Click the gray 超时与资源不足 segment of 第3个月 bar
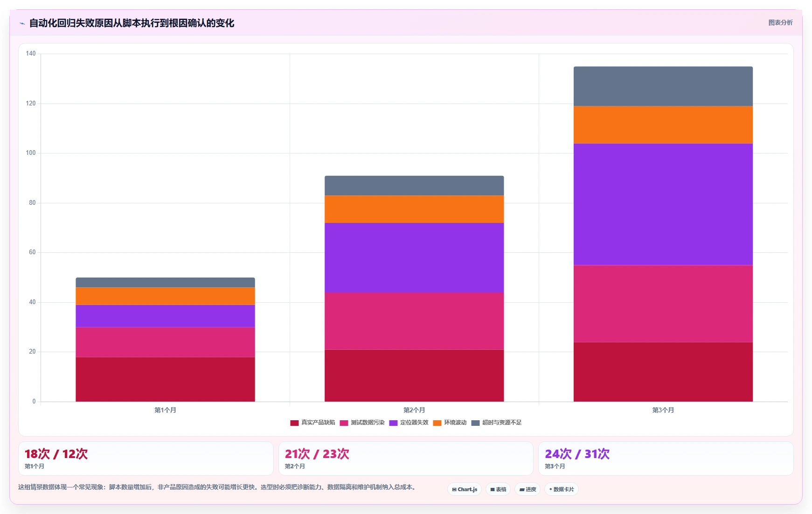This screenshot has height=514, width=812. point(663,86)
